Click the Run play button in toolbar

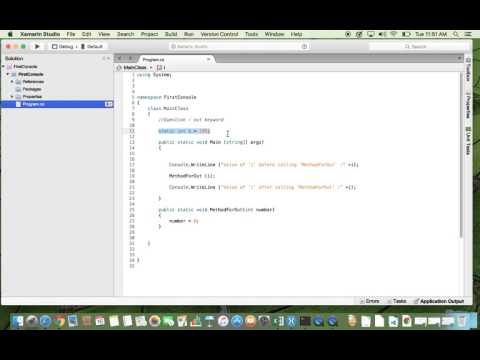[37, 46]
